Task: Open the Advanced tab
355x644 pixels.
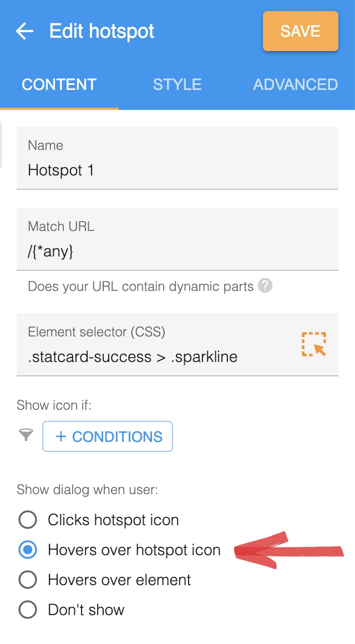Action: coord(296,84)
